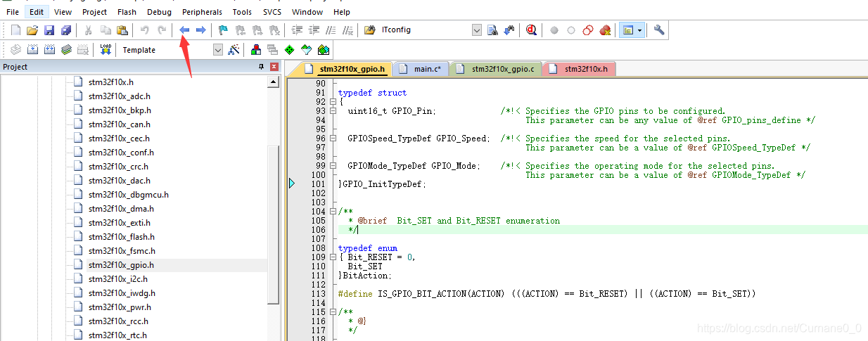868x341 pixels.
Task: Pin the Project panel
Action: point(262,67)
